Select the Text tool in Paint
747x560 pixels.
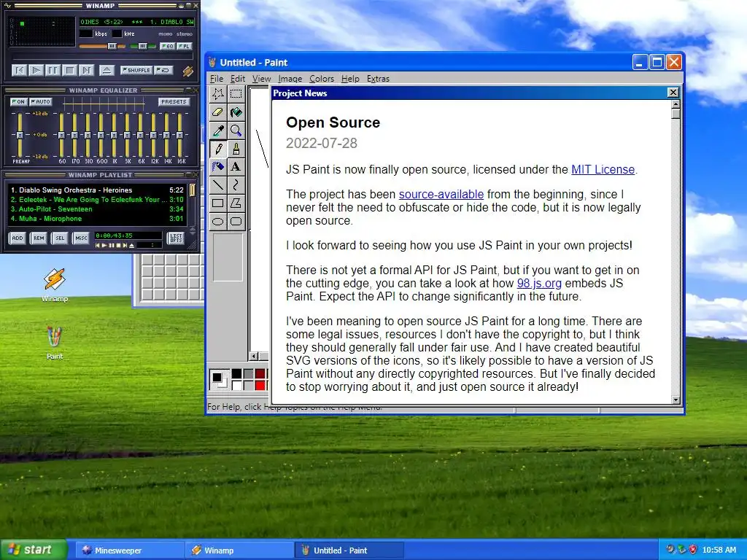(x=236, y=167)
